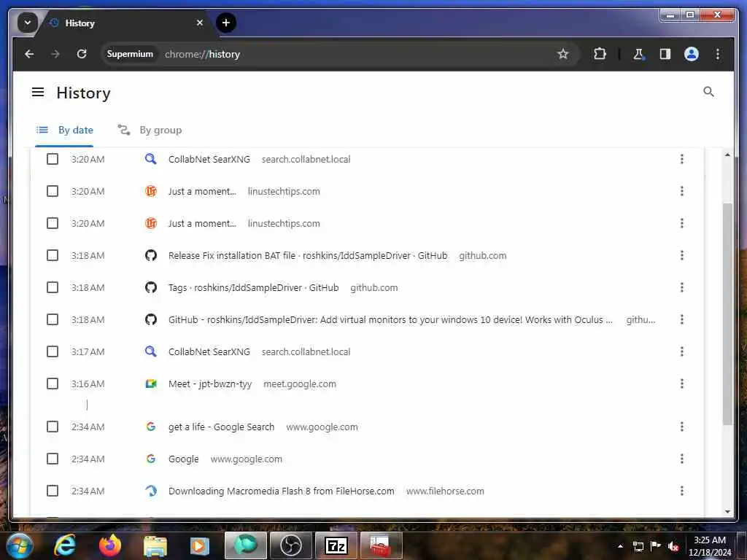Viewport: 747px width, 560px height.
Task: Open 7-Zip from taskbar
Action: (336, 545)
